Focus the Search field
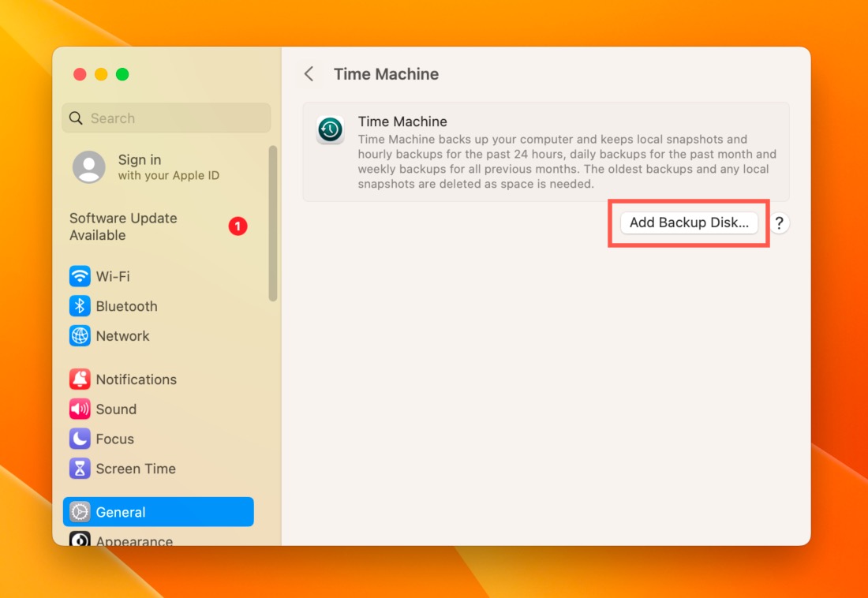 166,118
